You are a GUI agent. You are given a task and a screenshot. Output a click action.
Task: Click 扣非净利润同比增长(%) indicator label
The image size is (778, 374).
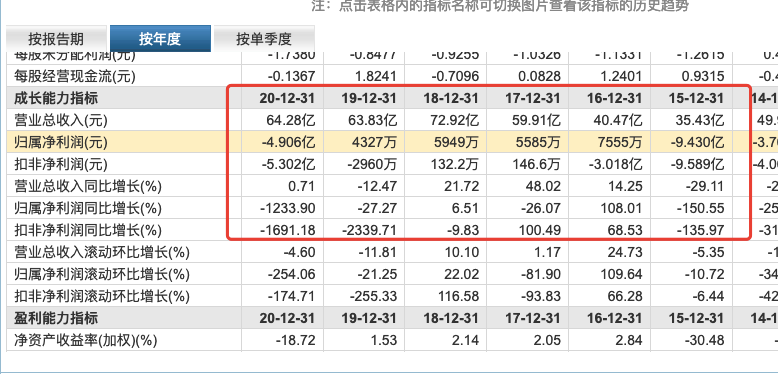[88, 231]
